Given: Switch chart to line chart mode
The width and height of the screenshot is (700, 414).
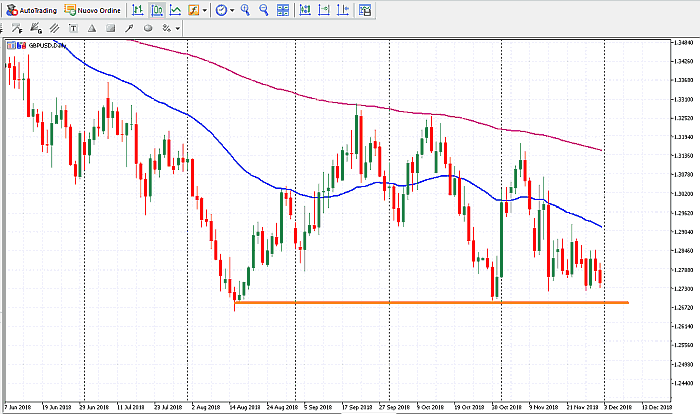Looking at the screenshot, I should (176, 10).
